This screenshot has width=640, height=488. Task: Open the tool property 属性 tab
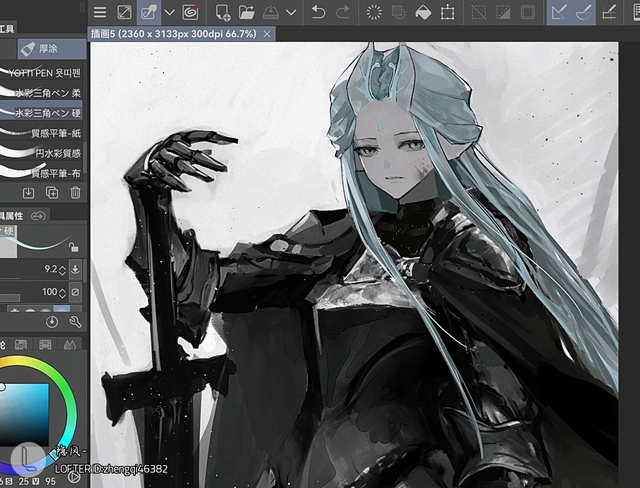click(13, 215)
